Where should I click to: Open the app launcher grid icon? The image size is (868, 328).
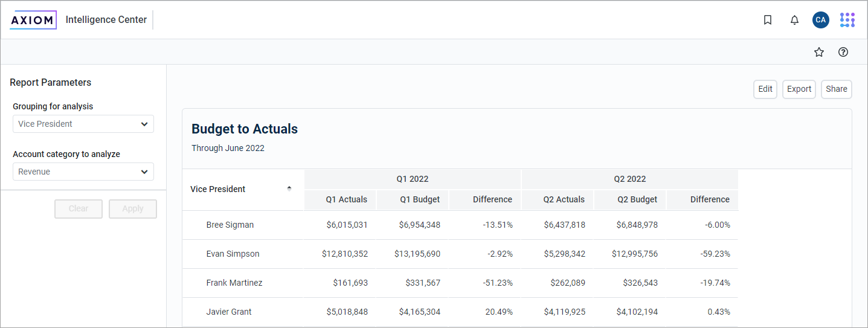[x=847, y=20]
